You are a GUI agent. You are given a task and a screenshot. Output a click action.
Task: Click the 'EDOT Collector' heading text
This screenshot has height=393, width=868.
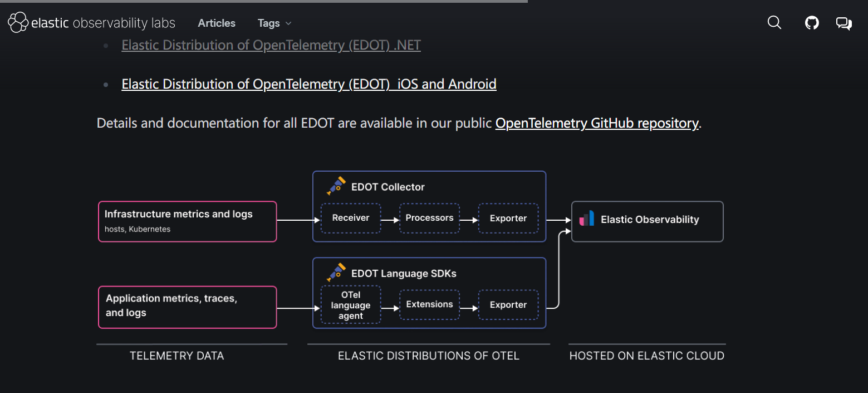click(388, 187)
